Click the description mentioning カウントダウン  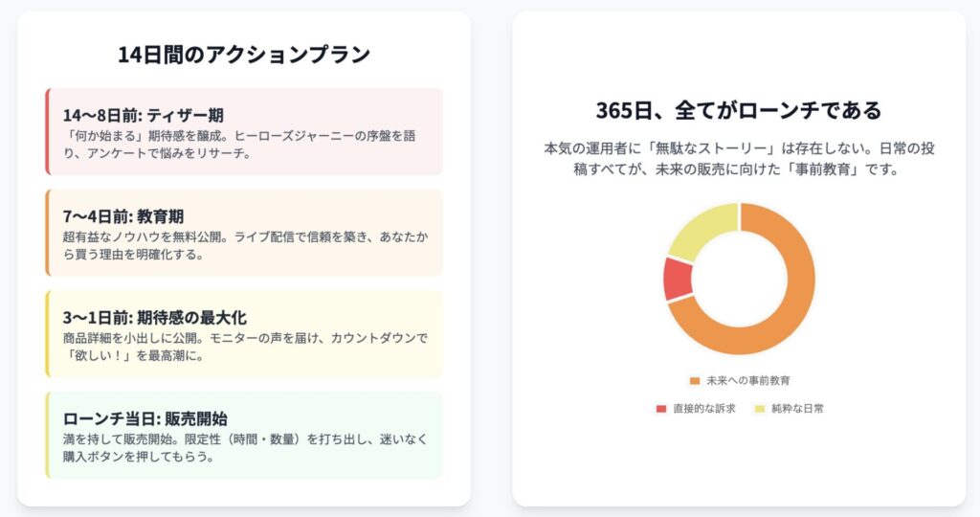[x=245, y=347]
